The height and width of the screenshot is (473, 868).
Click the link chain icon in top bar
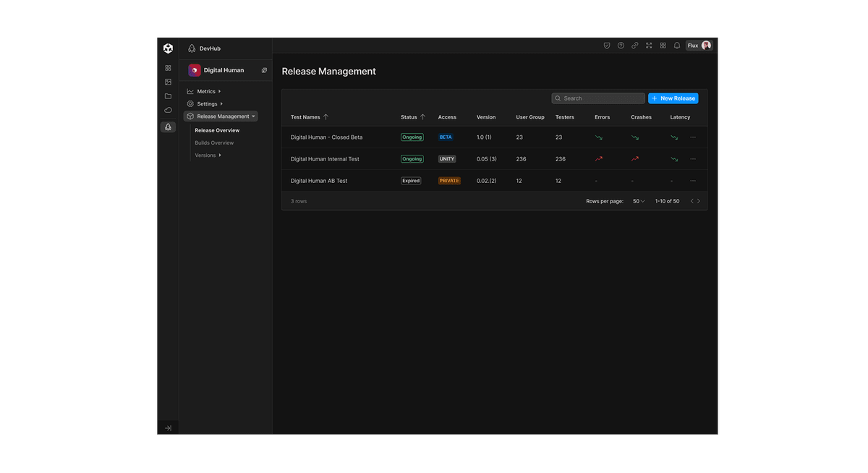(x=635, y=46)
